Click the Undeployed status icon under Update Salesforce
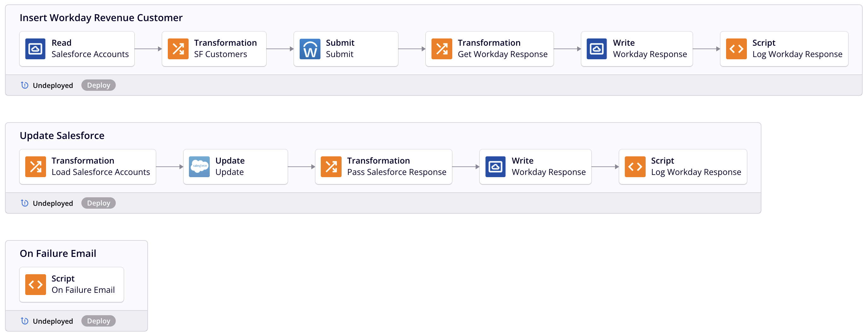 point(25,203)
